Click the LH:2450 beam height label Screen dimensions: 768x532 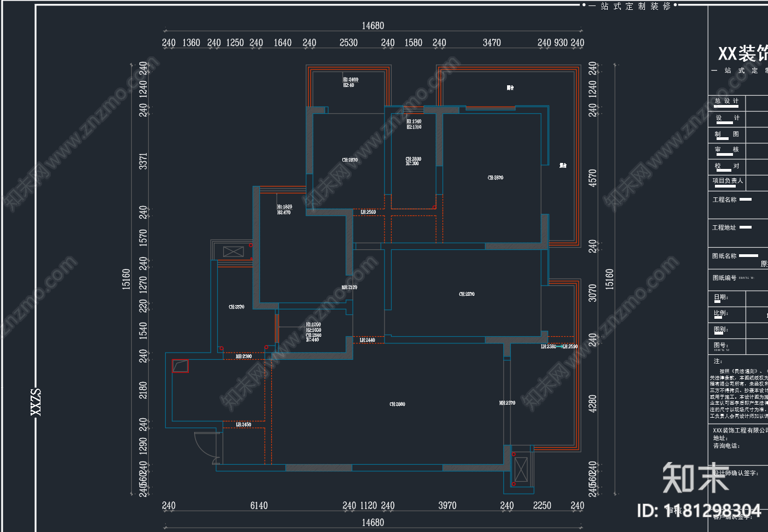click(243, 424)
